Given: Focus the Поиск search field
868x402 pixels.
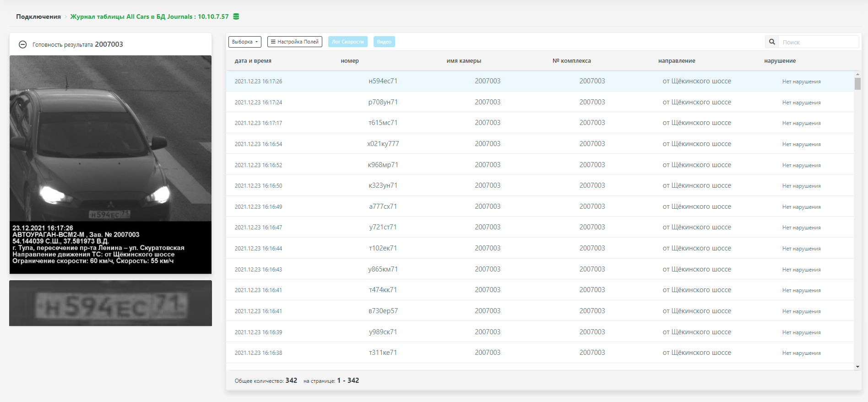Looking at the screenshot, I should (818, 42).
